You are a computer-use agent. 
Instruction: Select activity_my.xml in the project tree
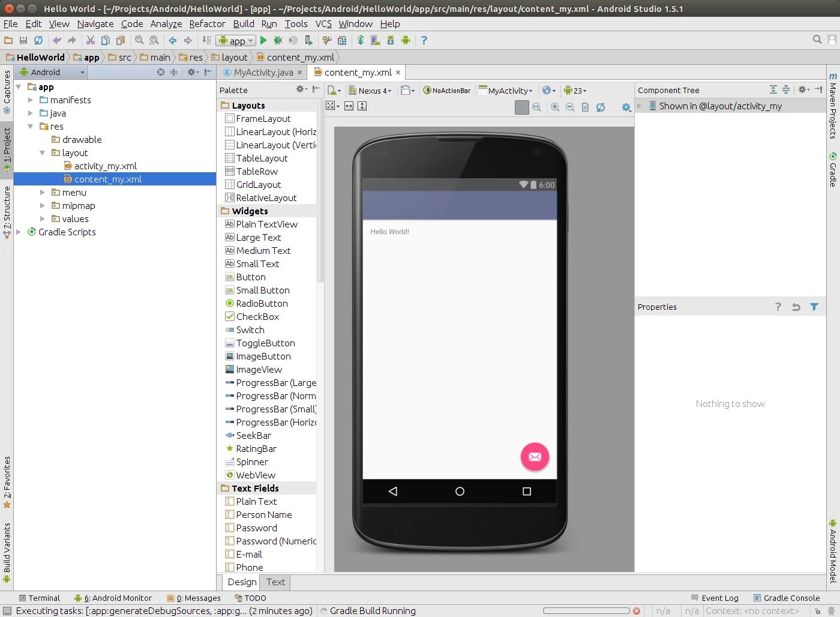click(x=106, y=166)
